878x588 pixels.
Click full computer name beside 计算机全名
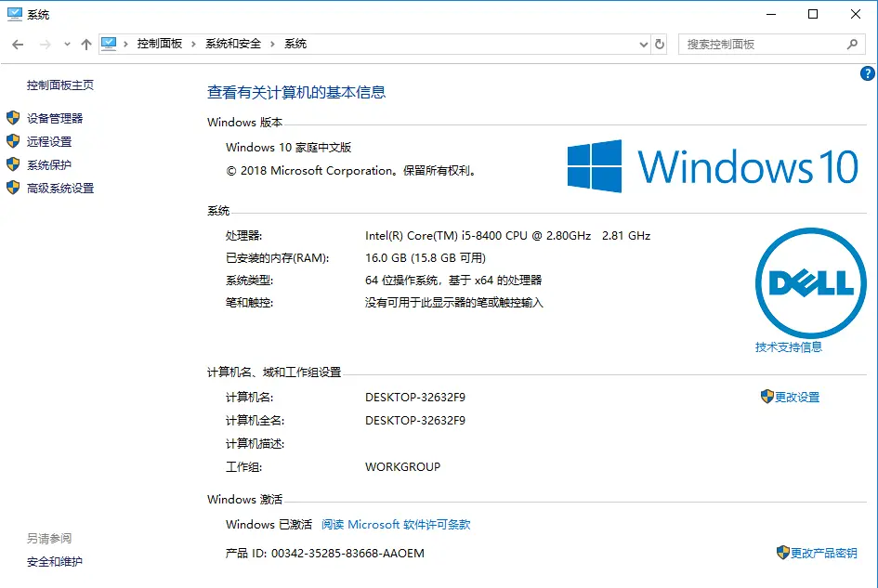tap(415, 421)
